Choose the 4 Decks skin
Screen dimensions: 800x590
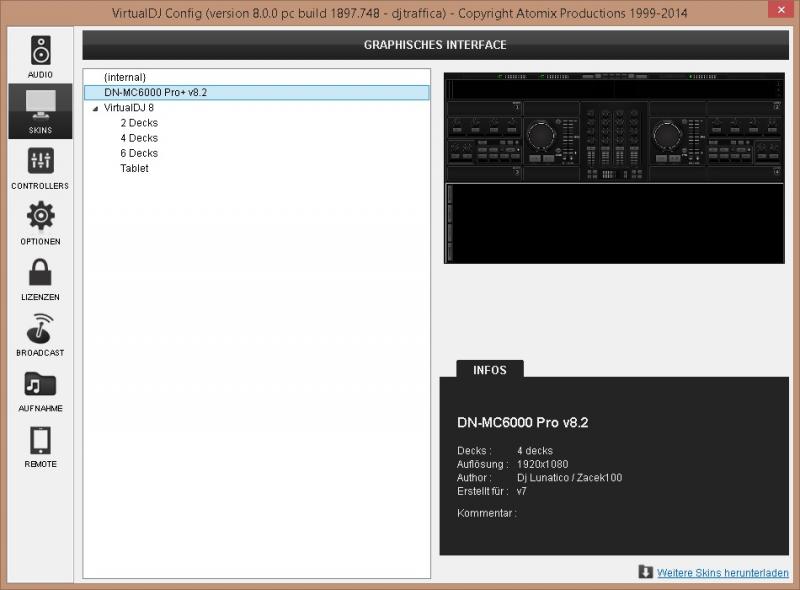pyautogui.click(x=139, y=138)
